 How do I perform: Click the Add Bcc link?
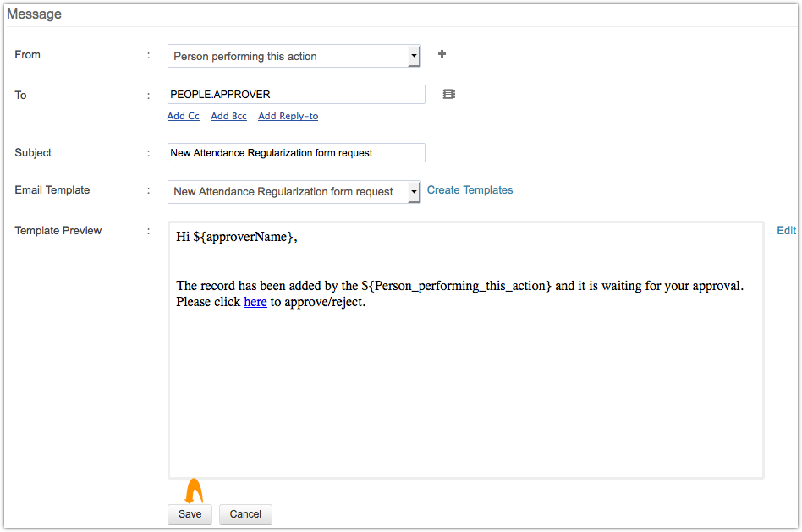pyautogui.click(x=228, y=116)
